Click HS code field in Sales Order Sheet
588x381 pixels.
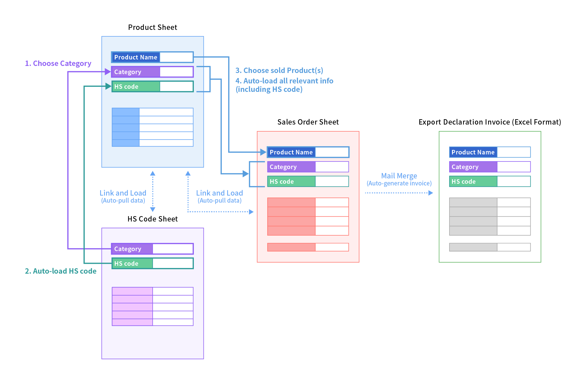308,181
